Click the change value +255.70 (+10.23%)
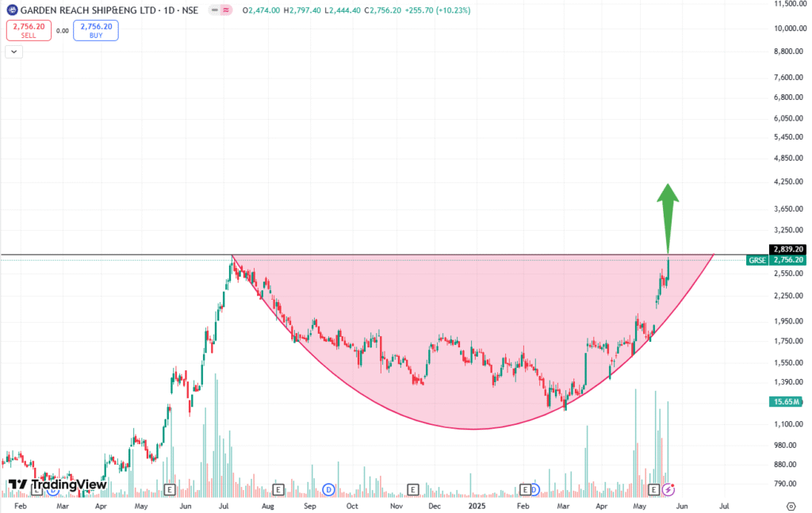 pos(437,10)
